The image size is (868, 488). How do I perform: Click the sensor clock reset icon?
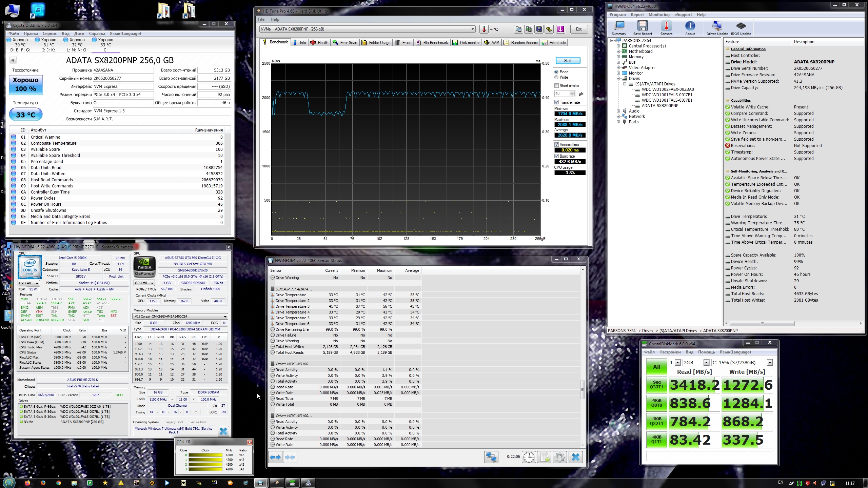coord(529,457)
